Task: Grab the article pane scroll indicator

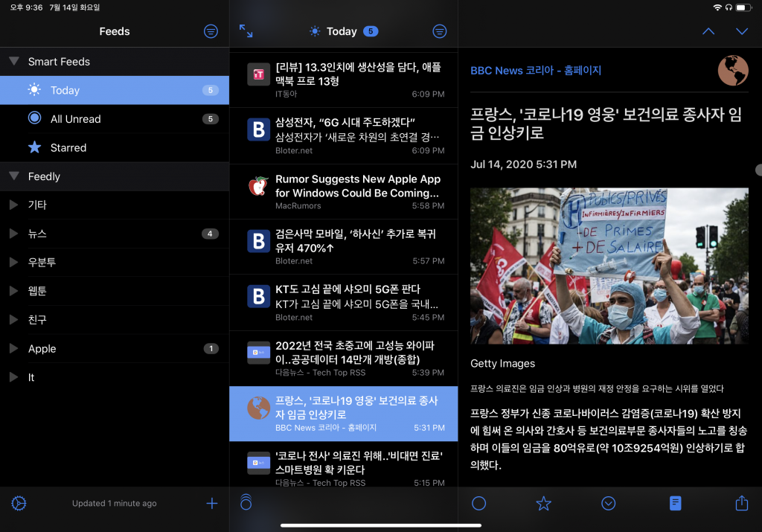Action: click(758, 170)
